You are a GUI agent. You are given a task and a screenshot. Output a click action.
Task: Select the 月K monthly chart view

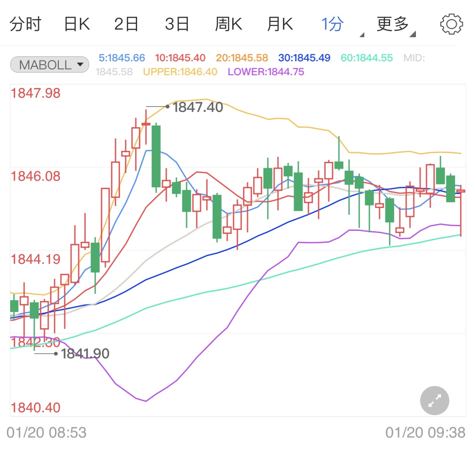click(x=279, y=24)
